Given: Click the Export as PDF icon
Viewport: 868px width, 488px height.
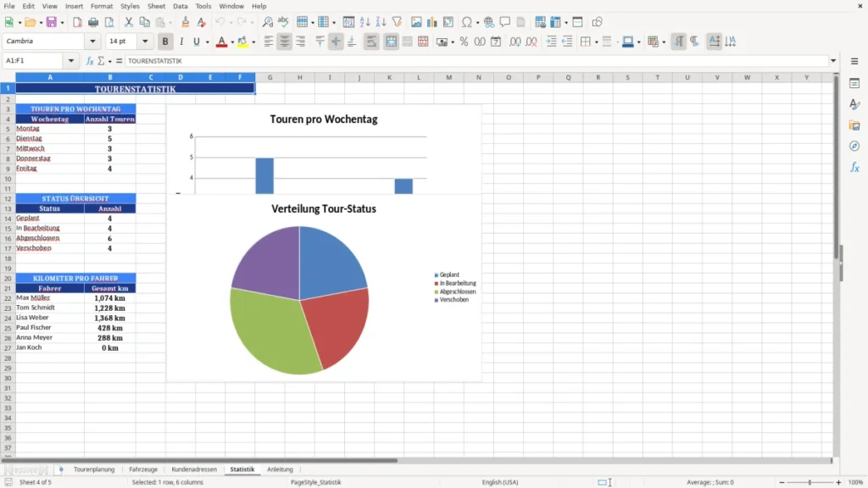Looking at the screenshot, I should [x=77, y=22].
